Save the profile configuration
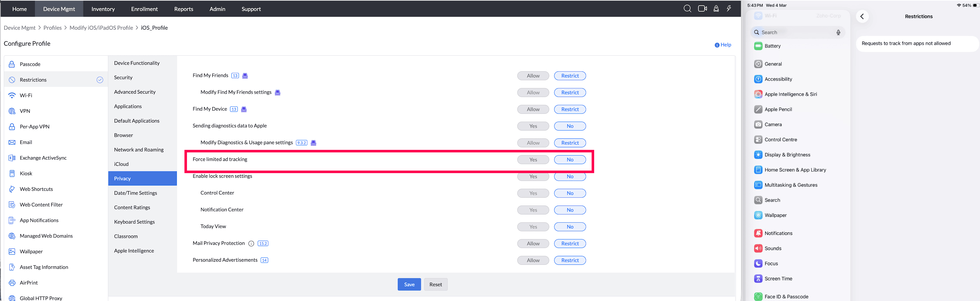 (409, 284)
